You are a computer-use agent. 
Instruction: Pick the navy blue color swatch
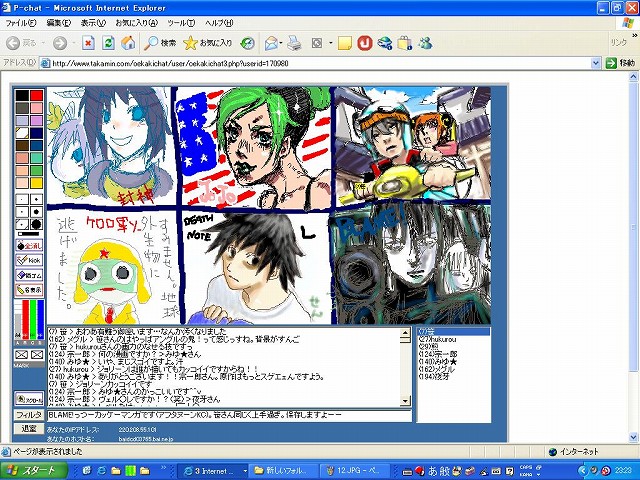click(x=36, y=133)
